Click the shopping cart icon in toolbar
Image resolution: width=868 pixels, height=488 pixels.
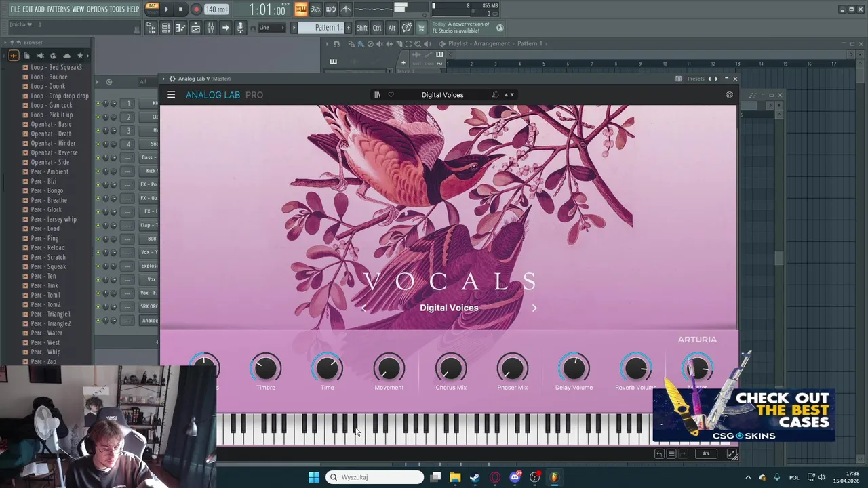pyautogui.click(x=421, y=28)
